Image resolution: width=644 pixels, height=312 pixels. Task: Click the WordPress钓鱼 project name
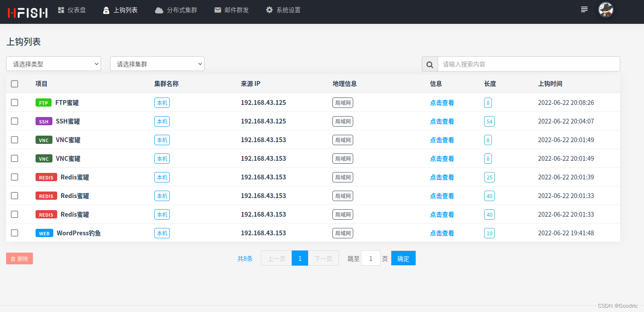click(x=78, y=233)
